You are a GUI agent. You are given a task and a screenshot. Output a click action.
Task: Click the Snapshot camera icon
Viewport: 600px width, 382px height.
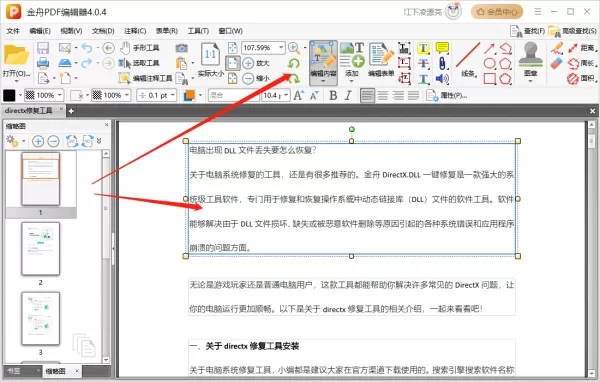point(181,48)
